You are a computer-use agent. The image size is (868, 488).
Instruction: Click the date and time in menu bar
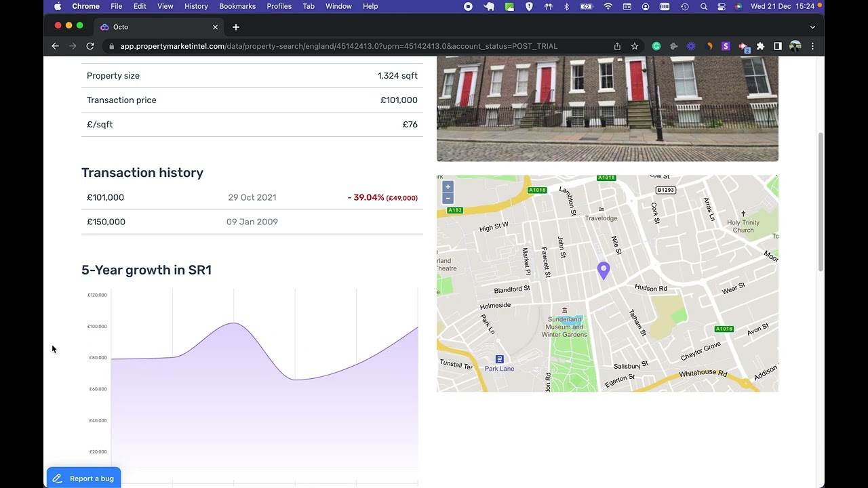[x=783, y=6]
